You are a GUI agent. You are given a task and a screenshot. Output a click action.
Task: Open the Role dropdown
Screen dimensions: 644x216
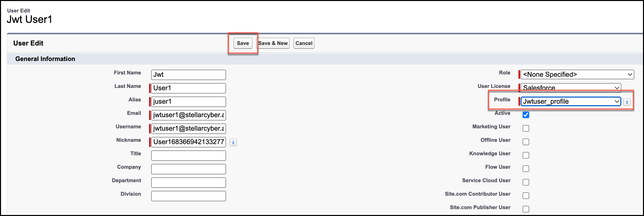tap(577, 74)
